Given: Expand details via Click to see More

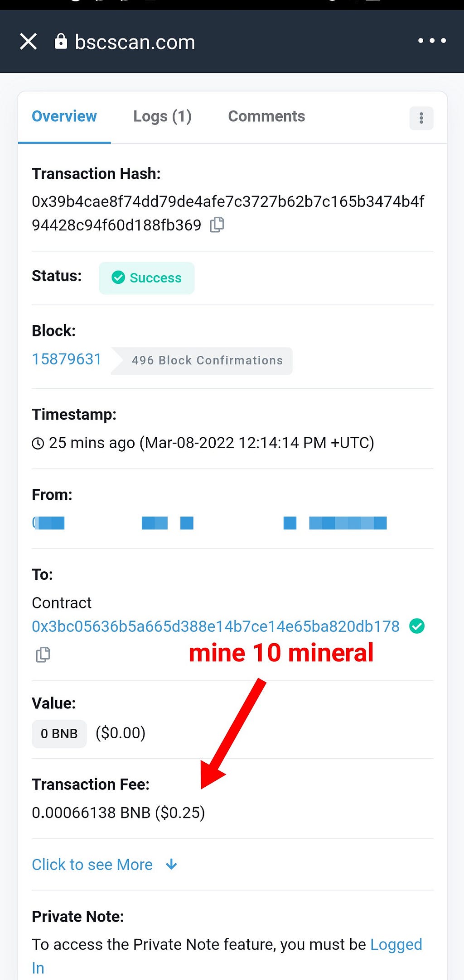Looking at the screenshot, I should (x=92, y=865).
